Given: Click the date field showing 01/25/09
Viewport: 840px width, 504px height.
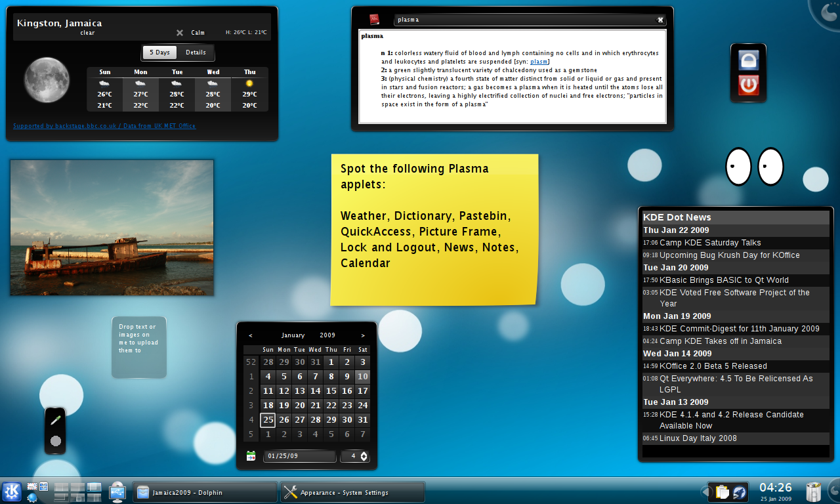Looking at the screenshot, I should pyautogui.click(x=299, y=456).
